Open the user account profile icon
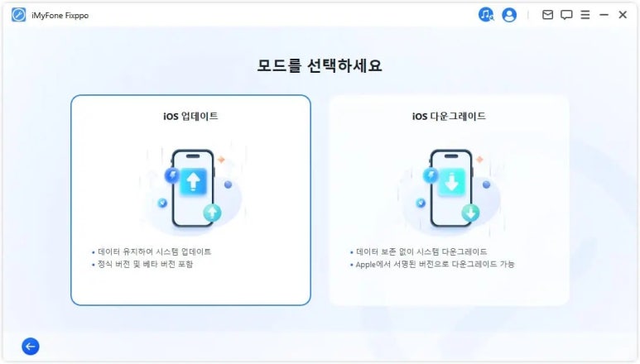 tap(509, 15)
